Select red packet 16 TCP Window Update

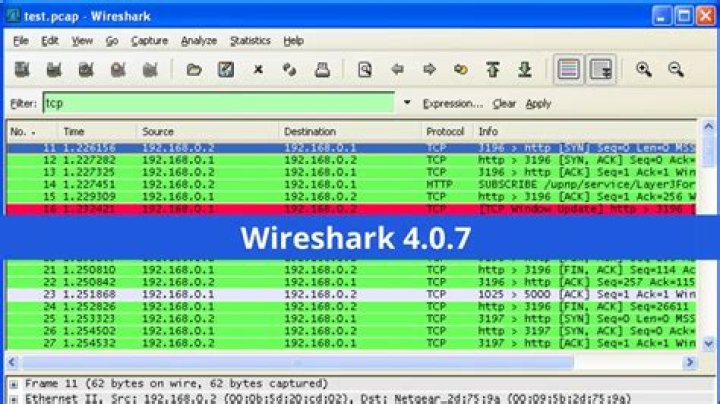coord(351,209)
